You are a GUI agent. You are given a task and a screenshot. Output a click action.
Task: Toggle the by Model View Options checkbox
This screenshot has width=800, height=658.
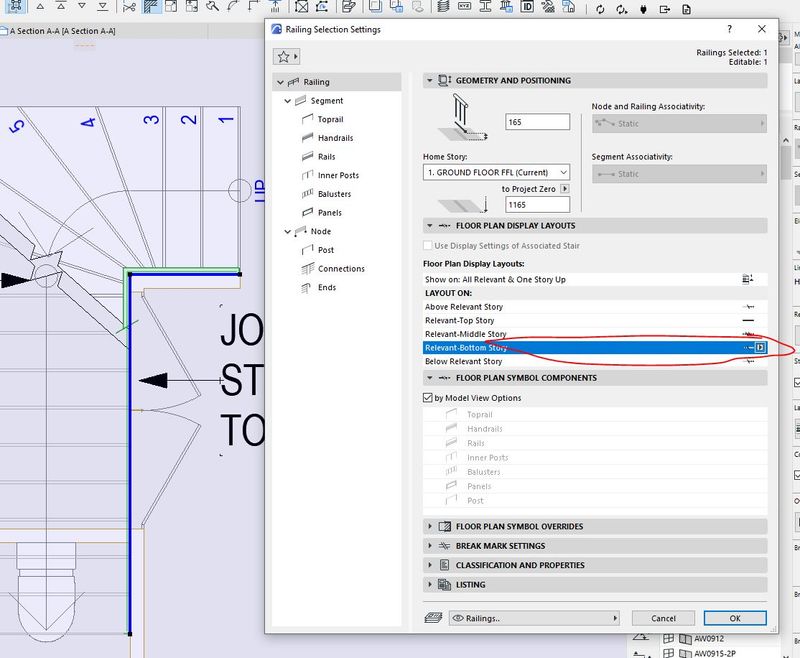(429, 398)
